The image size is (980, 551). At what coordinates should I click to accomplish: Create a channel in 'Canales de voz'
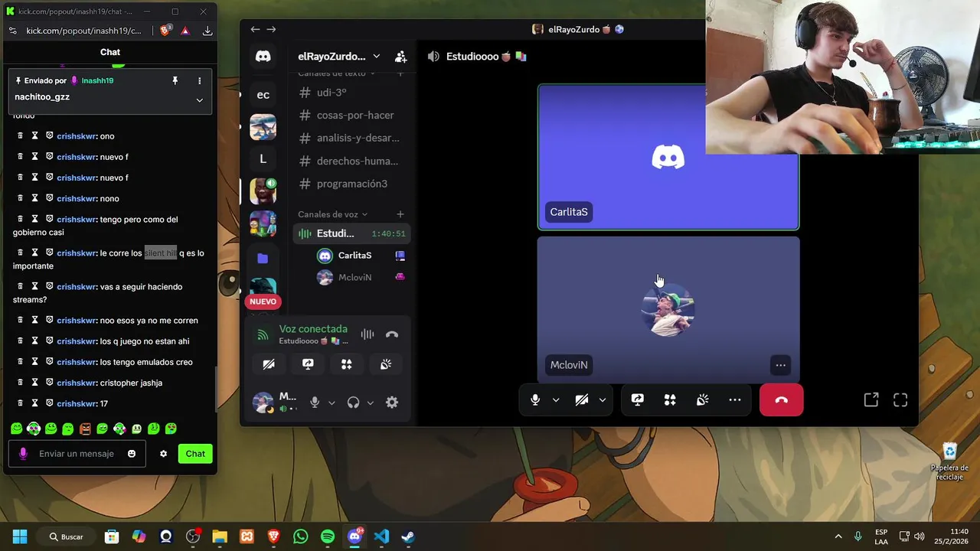400,214
